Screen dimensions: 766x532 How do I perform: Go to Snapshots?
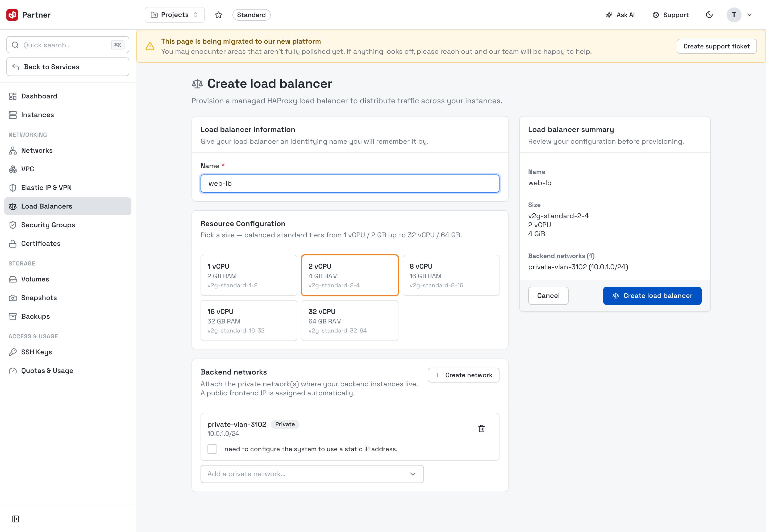click(x=68, y=298)
